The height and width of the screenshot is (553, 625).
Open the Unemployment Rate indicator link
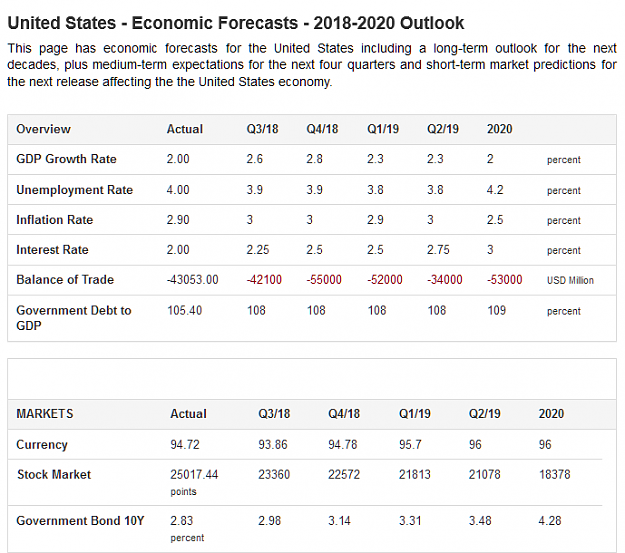pos(75,190)
